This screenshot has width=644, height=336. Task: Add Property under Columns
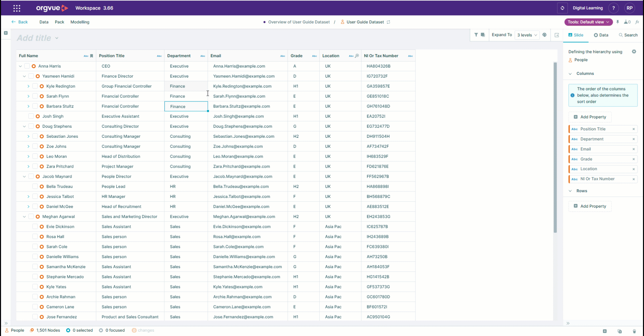point(590,117)
